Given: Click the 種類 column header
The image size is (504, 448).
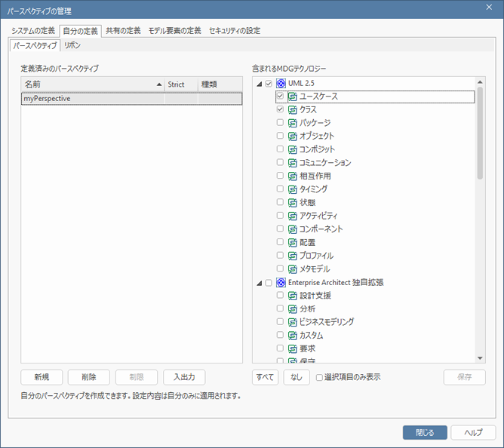Looking at the screenshot, I should pos(220,84).
